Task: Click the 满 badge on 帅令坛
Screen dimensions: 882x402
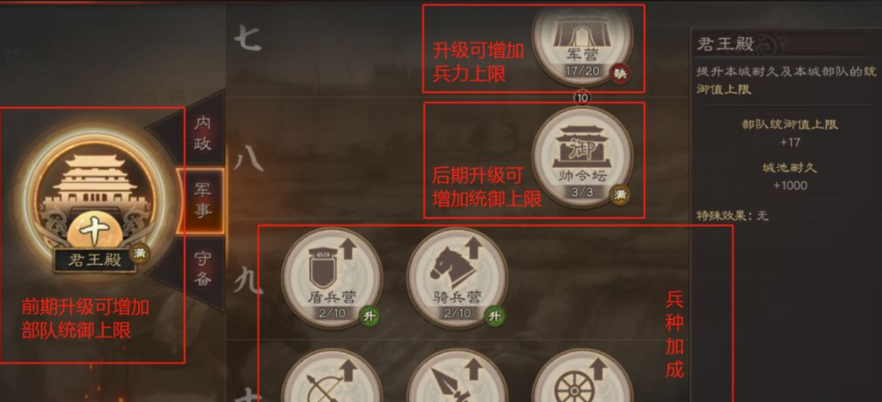Action: [x=620, y=195]
